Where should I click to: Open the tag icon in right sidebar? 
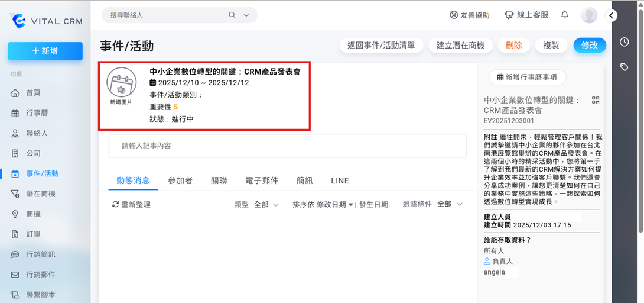click(625, 67)
